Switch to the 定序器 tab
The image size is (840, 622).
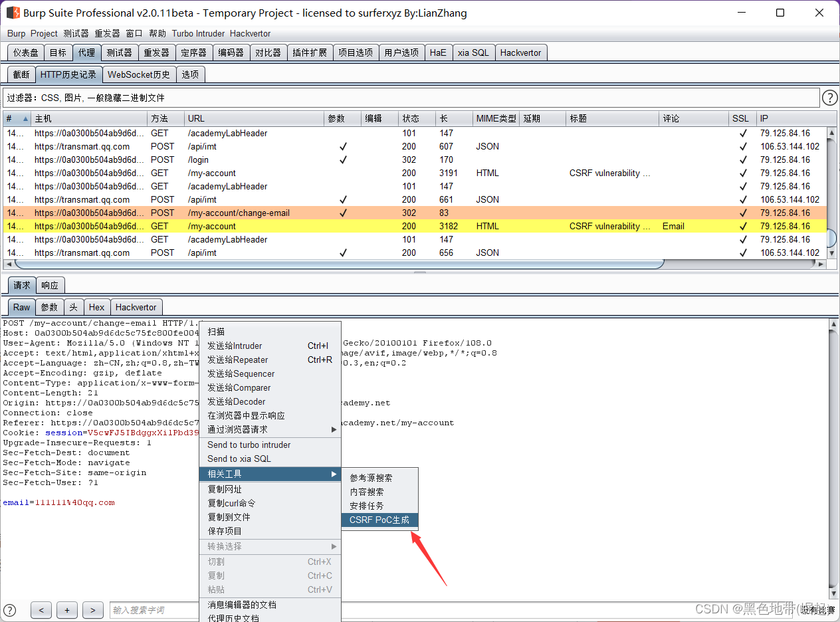(194, 52)
